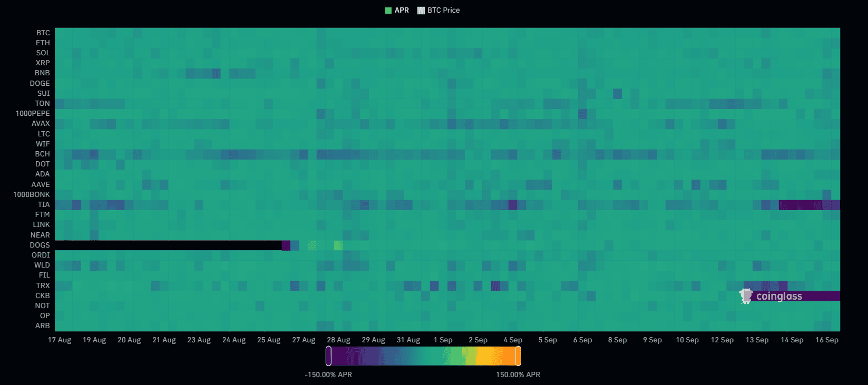Click the SOL row label
The width and height of the screenshot is (868, 385).
43,53
